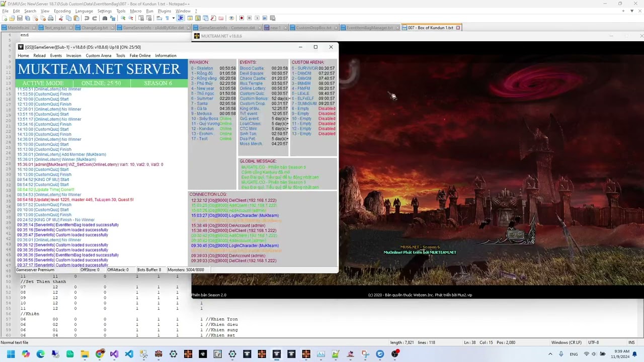
Task: Click the Undo arrow icon
Action: (x=87, y=18)
